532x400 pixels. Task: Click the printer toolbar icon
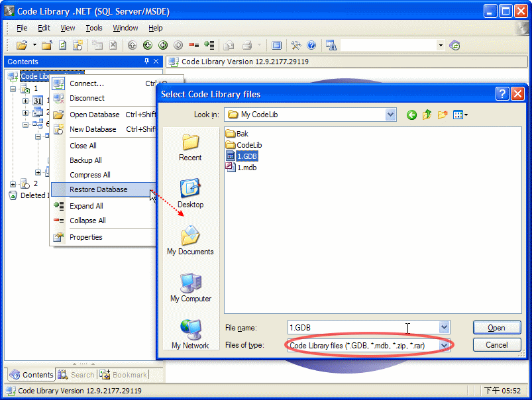pyautogui.click(x=247, y=45)
